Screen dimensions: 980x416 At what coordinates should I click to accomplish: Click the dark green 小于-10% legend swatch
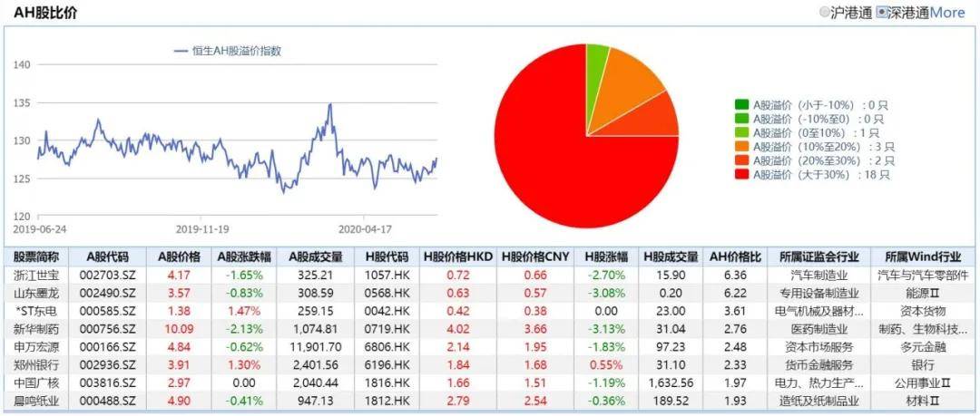point(742,104)
